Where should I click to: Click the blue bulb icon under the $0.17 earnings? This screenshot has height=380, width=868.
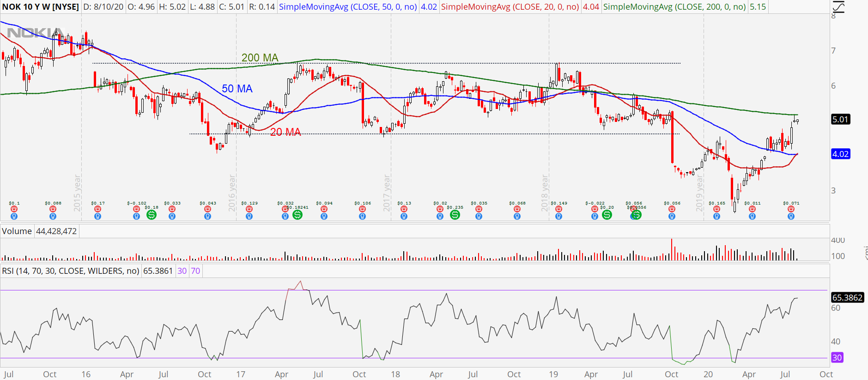tap(97, 216)
